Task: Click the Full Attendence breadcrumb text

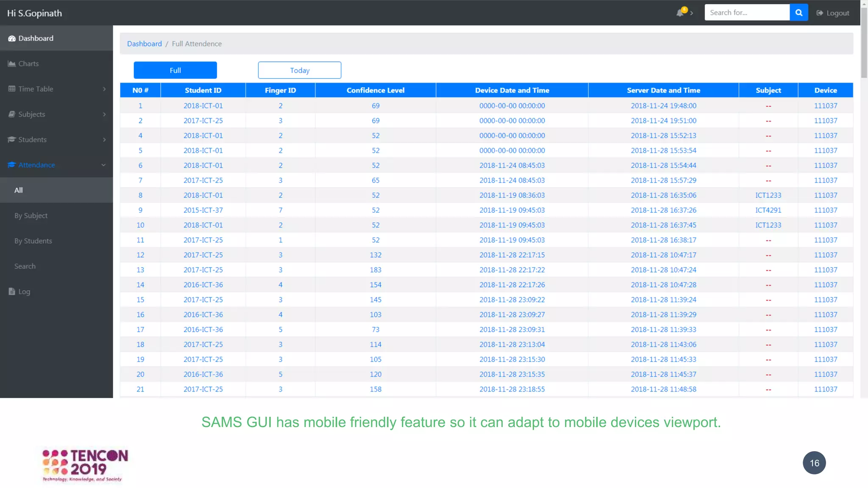Action: [197, 44]
